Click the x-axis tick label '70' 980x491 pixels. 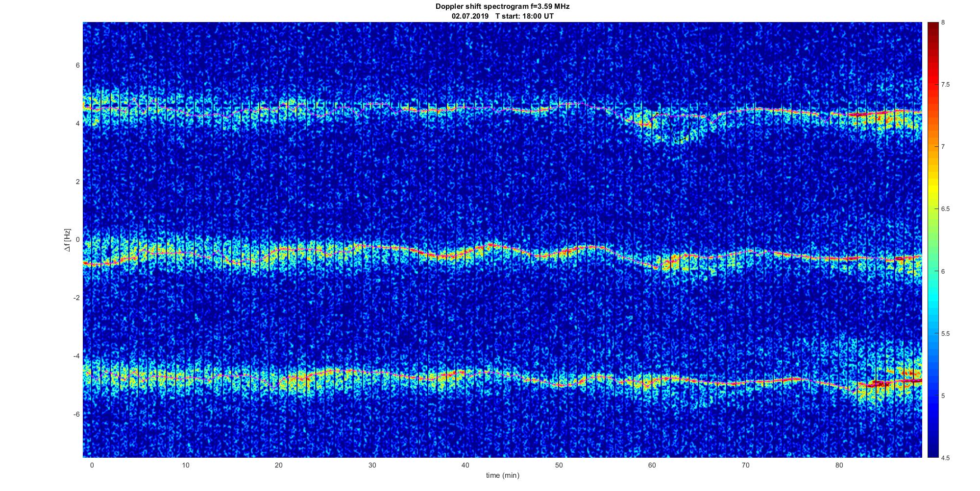[x=746, y=465]
